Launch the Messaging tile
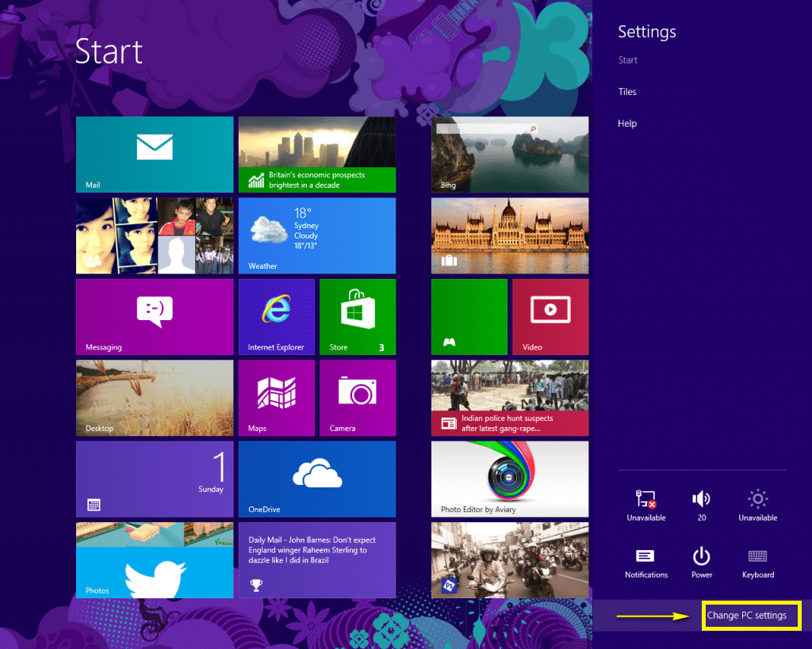Image resolution: width=812 pixels, height=649 pixels. [155, 317]
